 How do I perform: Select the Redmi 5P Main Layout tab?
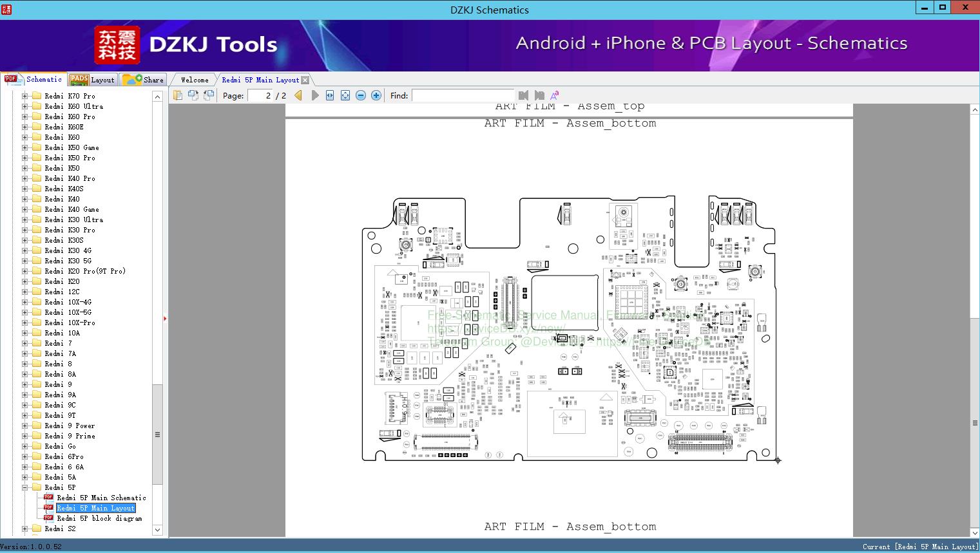pyautogui.click(x=260, y=80)
